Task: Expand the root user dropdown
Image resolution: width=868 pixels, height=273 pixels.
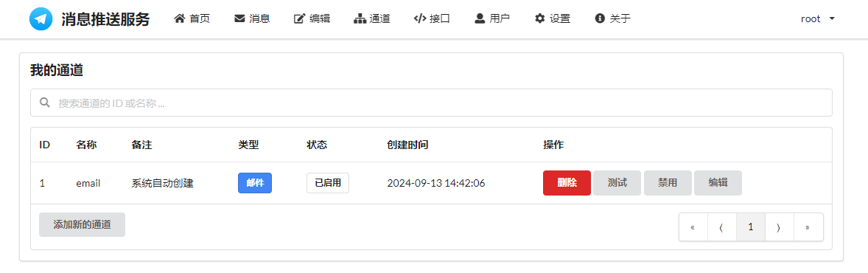Action: point(817,19)
